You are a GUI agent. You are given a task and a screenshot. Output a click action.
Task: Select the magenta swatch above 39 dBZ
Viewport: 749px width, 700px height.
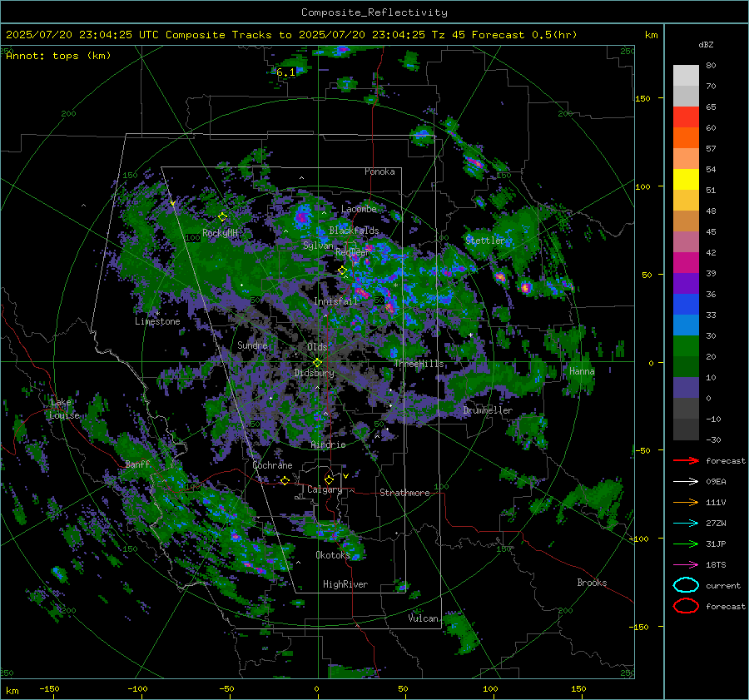[686, 263]
